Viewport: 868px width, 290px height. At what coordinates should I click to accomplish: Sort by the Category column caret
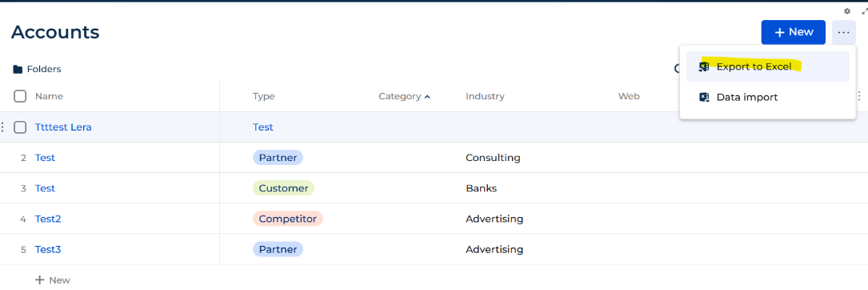tap(427, 96)
